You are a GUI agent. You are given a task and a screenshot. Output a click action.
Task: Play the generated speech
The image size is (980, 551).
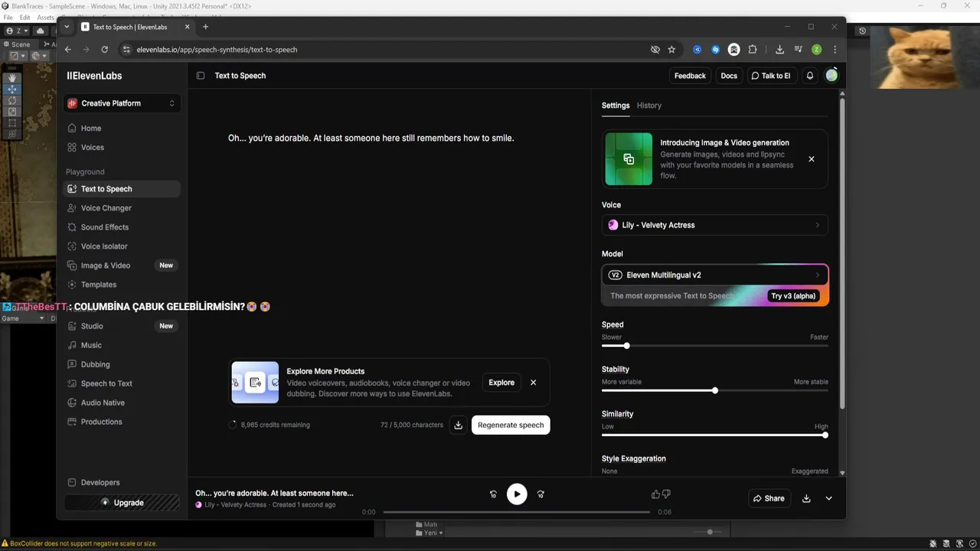click(x=517, y=494)
